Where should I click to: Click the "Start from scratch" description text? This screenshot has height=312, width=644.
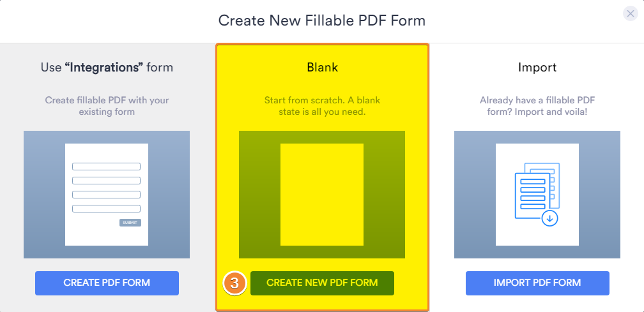323,106
